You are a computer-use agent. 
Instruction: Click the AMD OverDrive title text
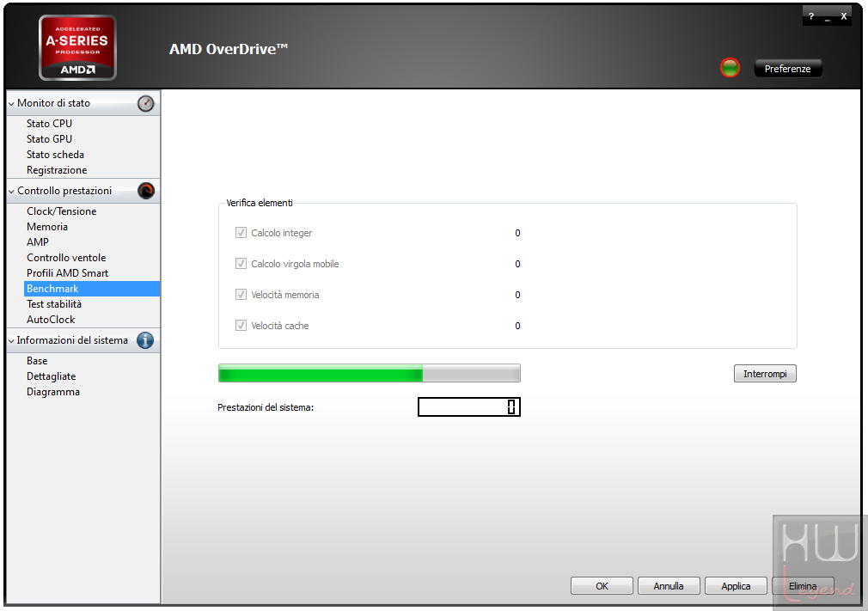pos(229,49)
